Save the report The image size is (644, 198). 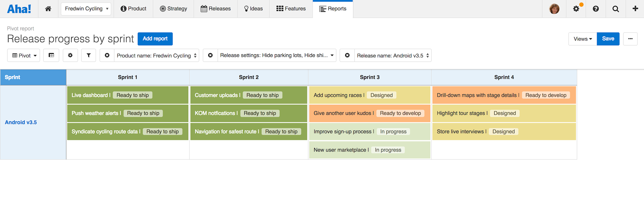coord(608,39)
